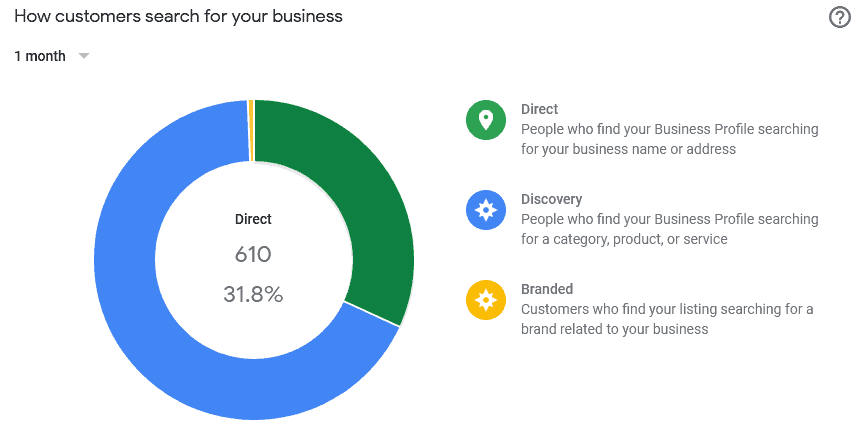The width and height of the screenshot is (863, 425).
Task: Select the thin yellow Branded donut segment
Action: 250,130
